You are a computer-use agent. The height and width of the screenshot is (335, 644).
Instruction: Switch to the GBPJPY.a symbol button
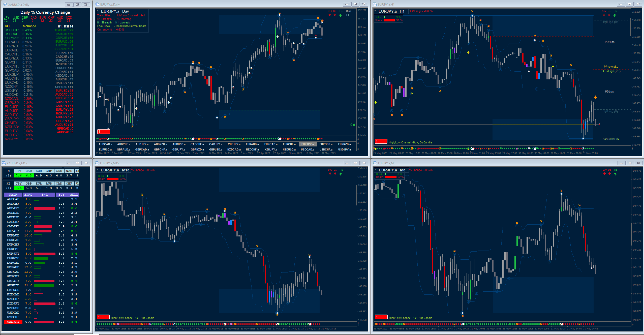tap(179, 149)
